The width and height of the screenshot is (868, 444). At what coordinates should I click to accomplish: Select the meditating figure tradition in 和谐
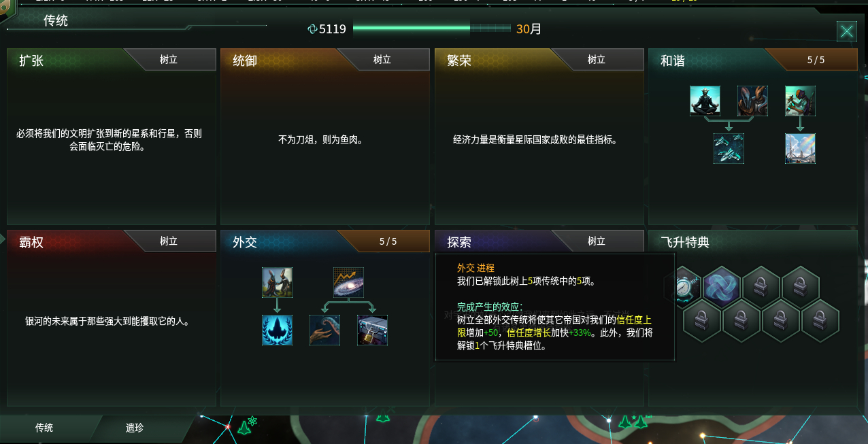coord(705,101)
